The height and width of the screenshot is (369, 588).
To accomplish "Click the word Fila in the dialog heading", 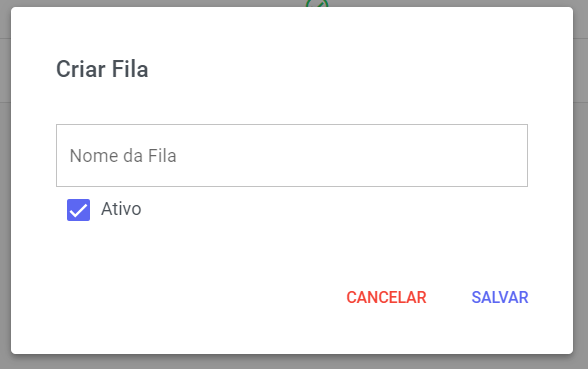I will pos(130,69).
